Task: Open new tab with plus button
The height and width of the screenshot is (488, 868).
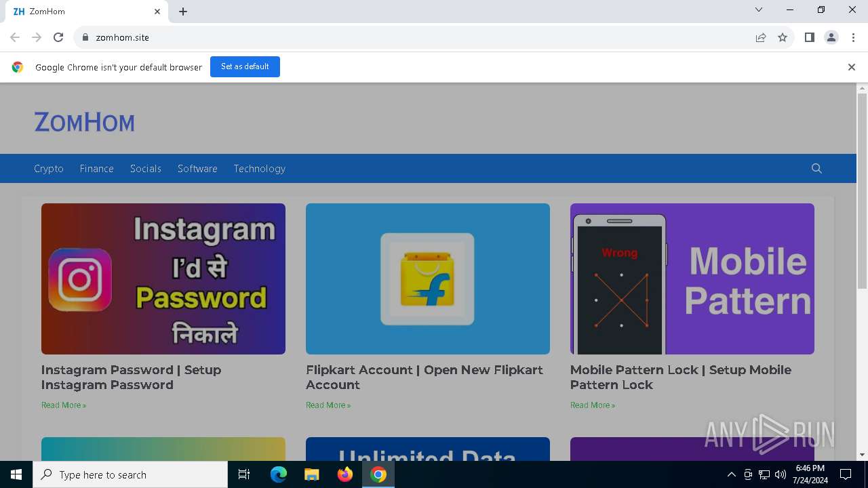Action: click(x=183, y=12)
